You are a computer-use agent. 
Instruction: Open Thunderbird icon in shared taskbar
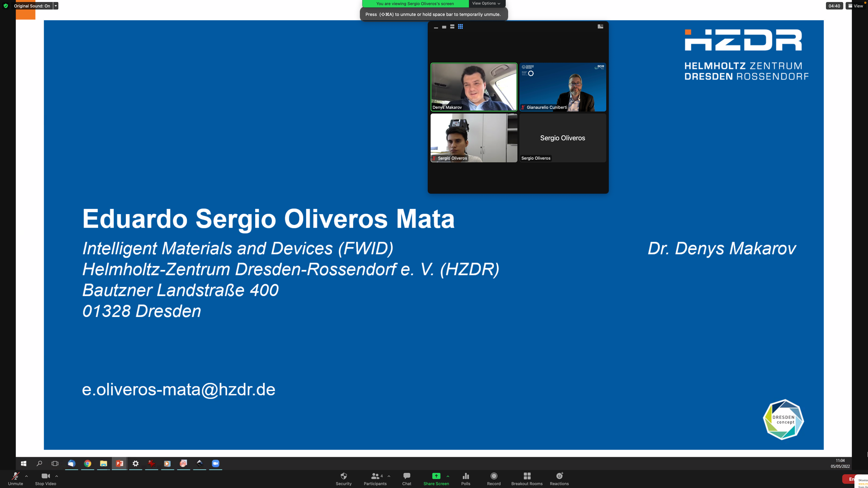(x=71, y=463)
